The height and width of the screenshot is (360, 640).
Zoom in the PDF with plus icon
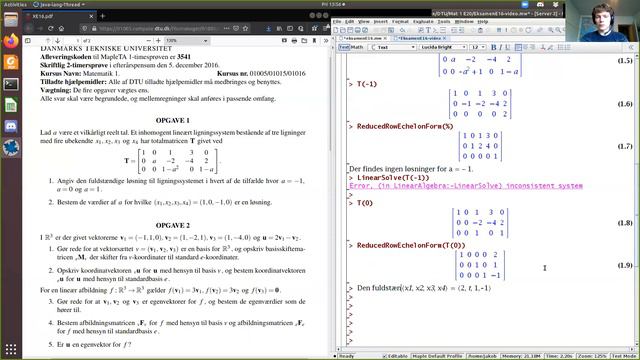click(158, 41)
